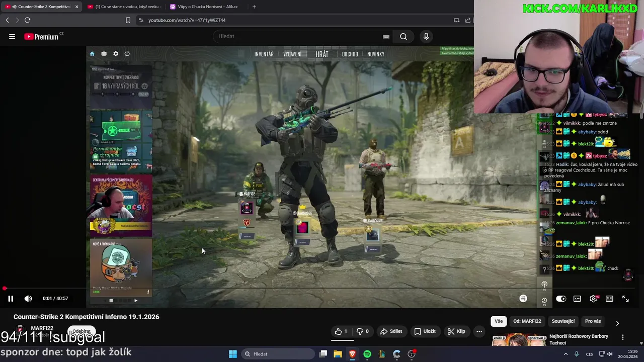The width and height of the screenshot is (644, 362).
Task: Open the Windows Start menu
Action: click(233, 354)
